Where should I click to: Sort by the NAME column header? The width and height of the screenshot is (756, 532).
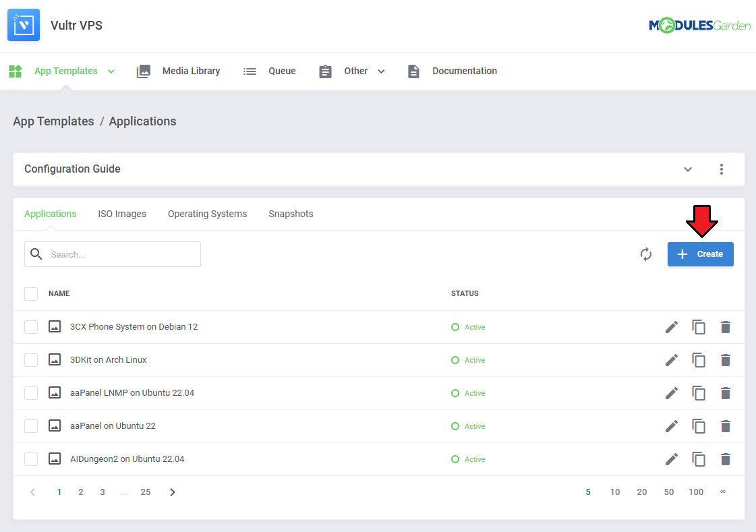coord(59,293)
